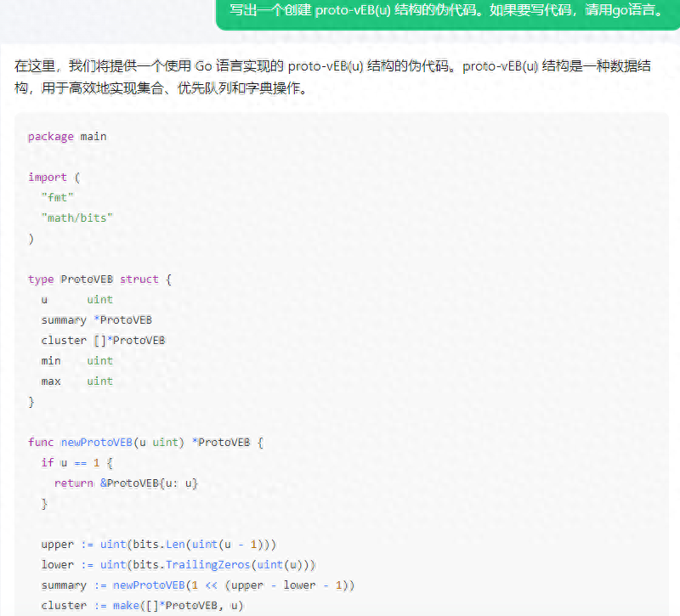
Task: Click the 'package main' code line
Action: coord(67,137)
